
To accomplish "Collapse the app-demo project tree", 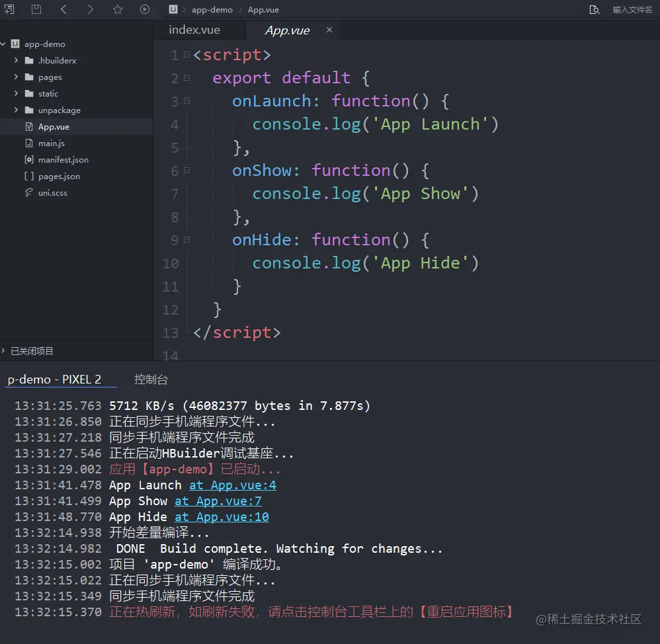I will point(3,44).
